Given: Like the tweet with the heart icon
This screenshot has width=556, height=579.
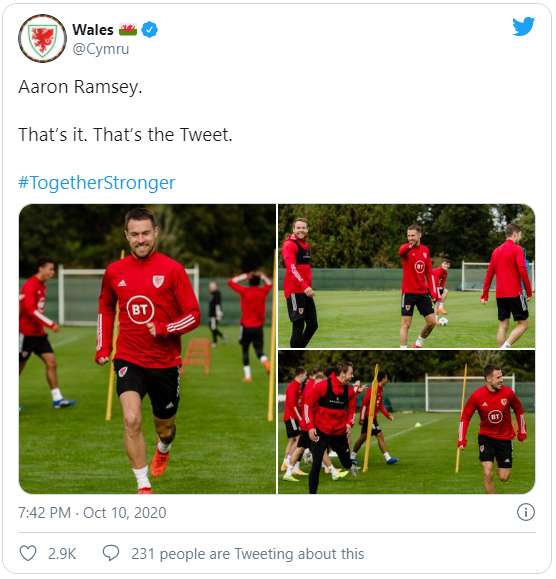Looking at the screenshot, I should 28,553.
